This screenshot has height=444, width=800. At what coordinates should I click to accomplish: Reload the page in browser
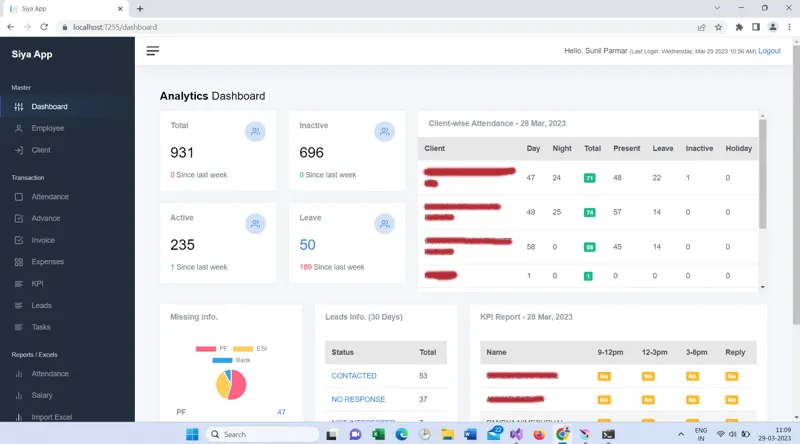(x=44, y=27)
